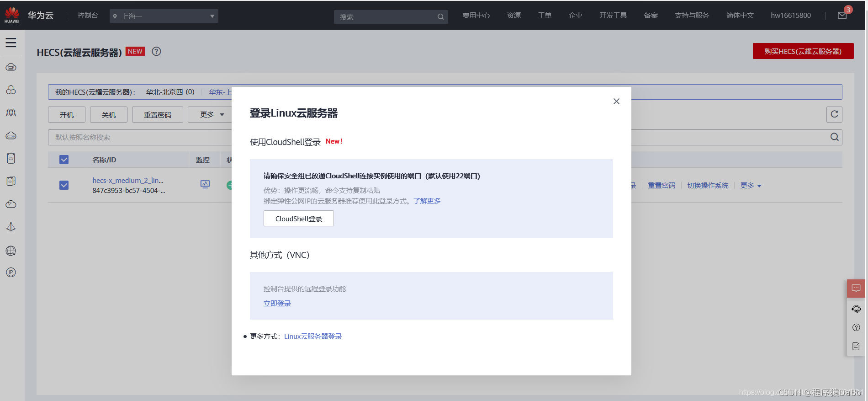Click the CloudShell登录 button

(x=299, y=219)
